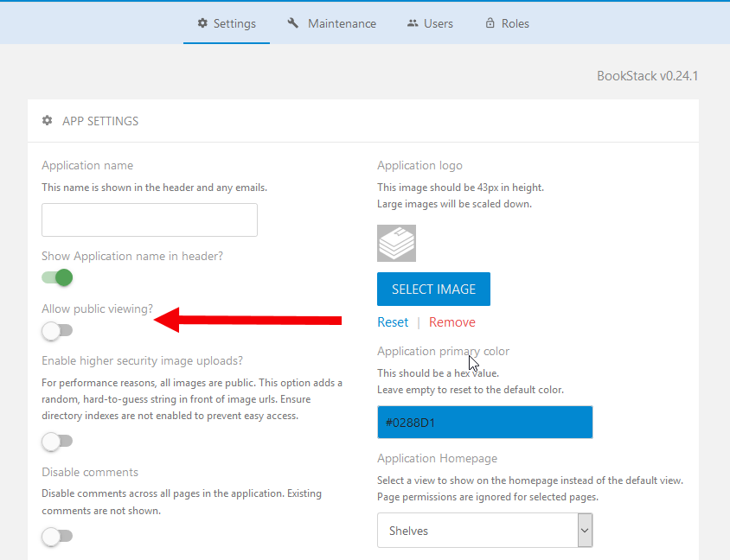
Task: Open the Roles tab
Action: tap(507, 23)
